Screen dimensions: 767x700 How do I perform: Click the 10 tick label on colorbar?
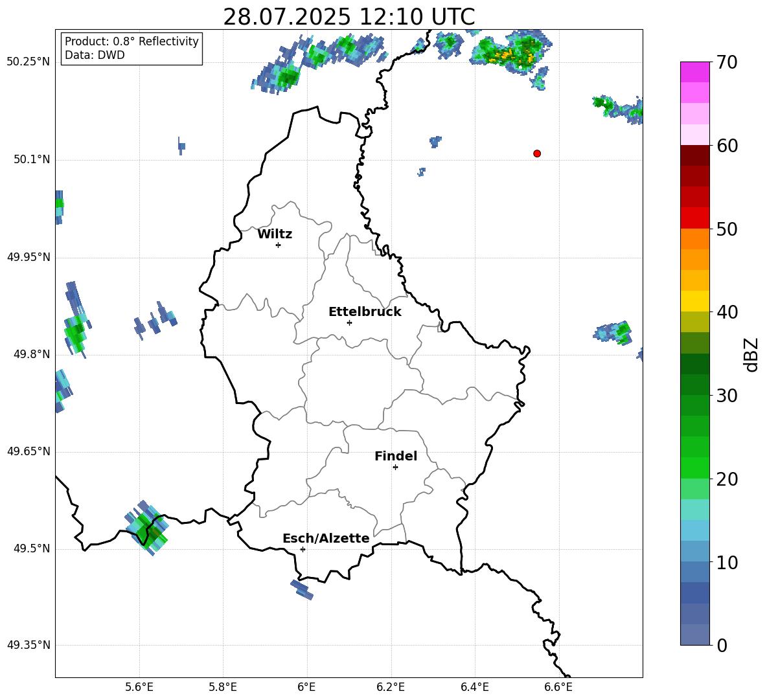point(727,562)
